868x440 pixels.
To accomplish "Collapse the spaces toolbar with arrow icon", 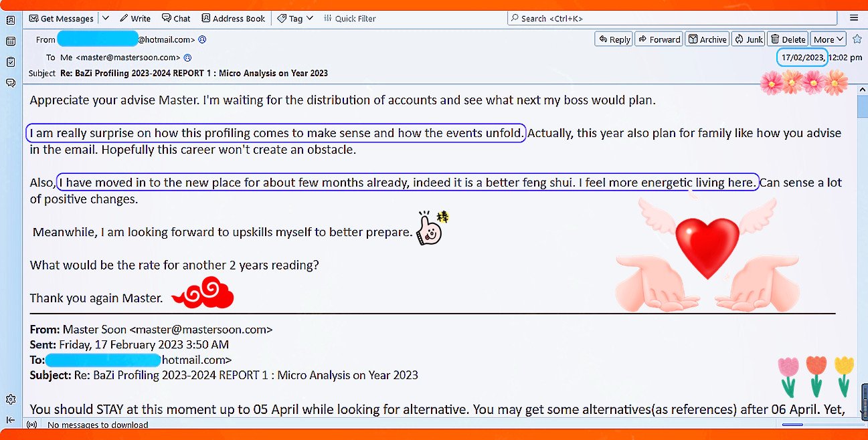I will [x=10, y=420].
